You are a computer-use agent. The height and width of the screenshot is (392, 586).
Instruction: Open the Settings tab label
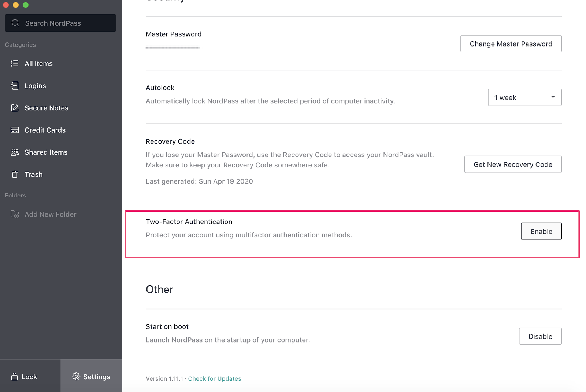pos(97,377)
